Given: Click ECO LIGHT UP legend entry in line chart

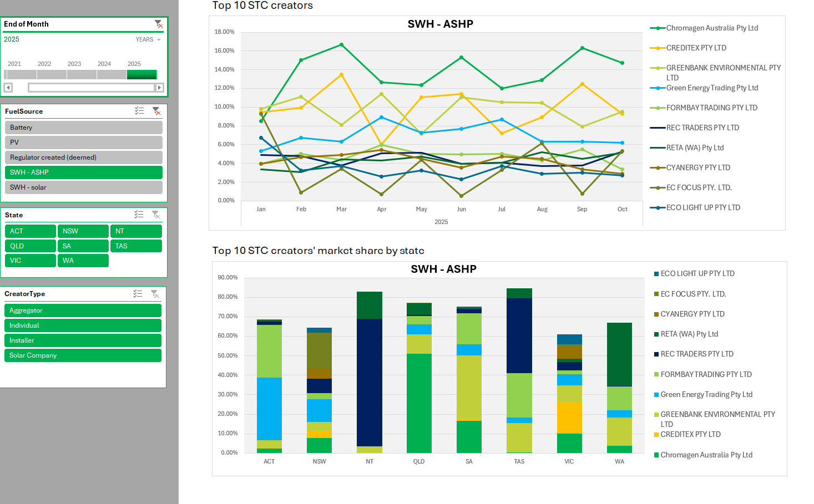Looking at the screenshot, I should 695,208.
